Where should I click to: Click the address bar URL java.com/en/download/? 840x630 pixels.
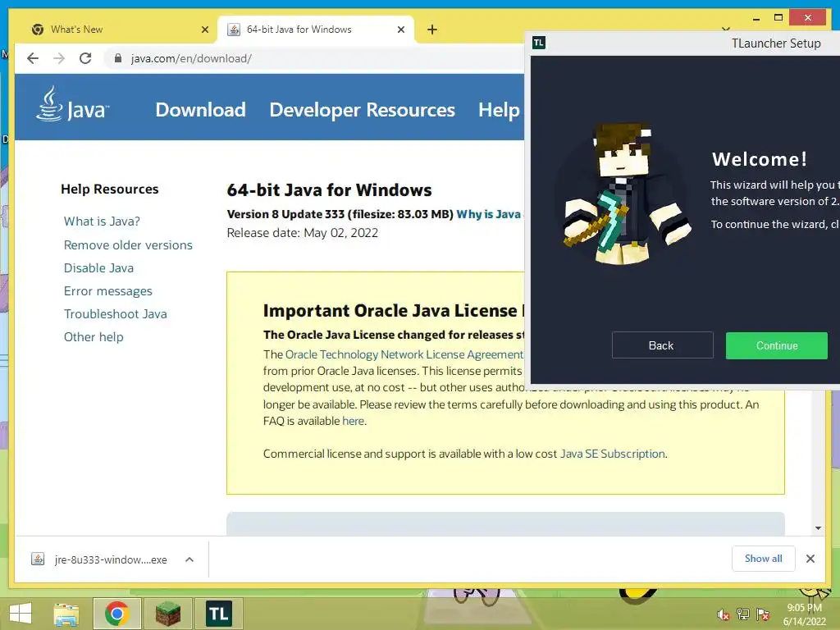[x=191, y=58]
